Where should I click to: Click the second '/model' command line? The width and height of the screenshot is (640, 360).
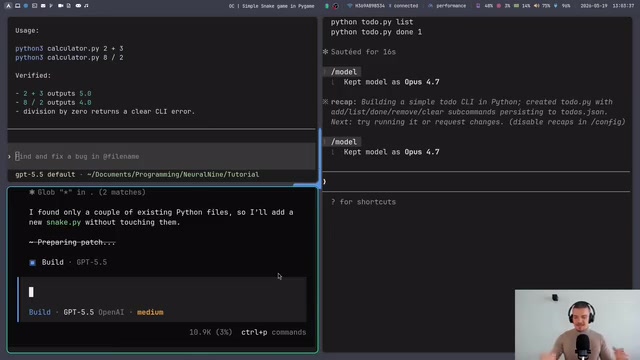pos(344,142)
